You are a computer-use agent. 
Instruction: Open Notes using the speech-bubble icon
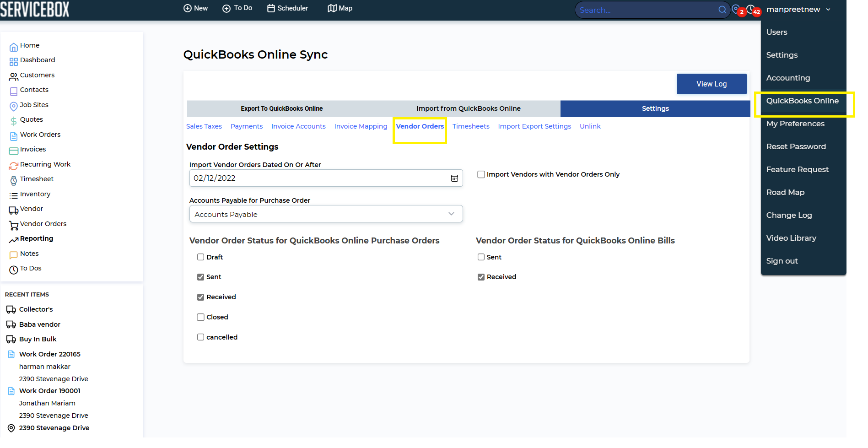tap(14, 255)
